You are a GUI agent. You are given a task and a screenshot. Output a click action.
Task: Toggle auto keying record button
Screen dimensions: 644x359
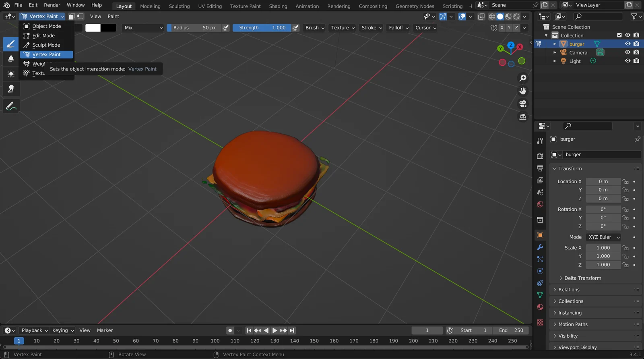tap(230, 330)
